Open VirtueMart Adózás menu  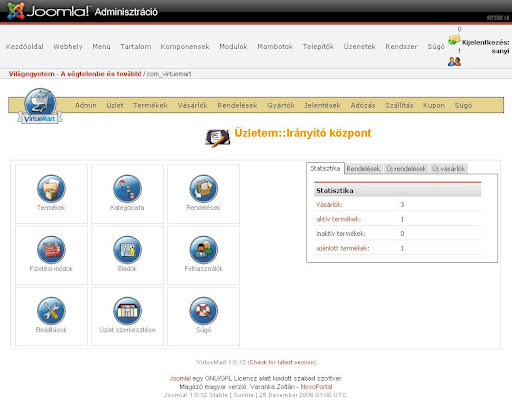[363, 105]
